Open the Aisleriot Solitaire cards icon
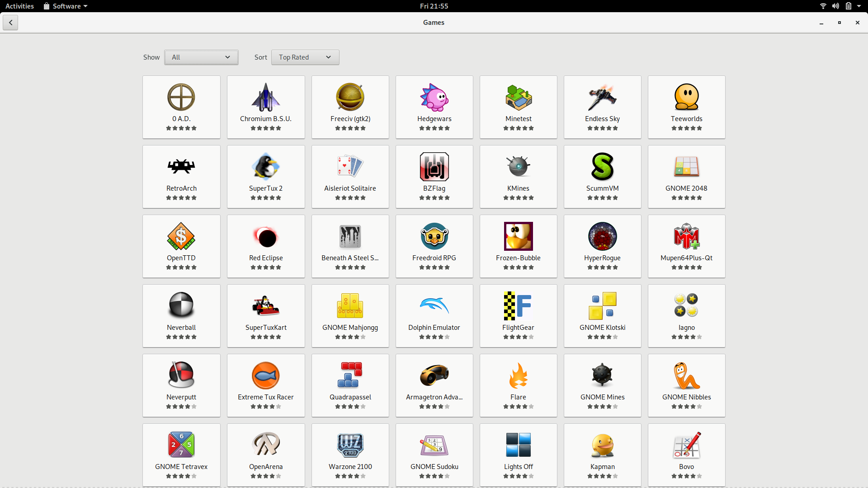Viewport: 868px width, 488px height. 350,167
